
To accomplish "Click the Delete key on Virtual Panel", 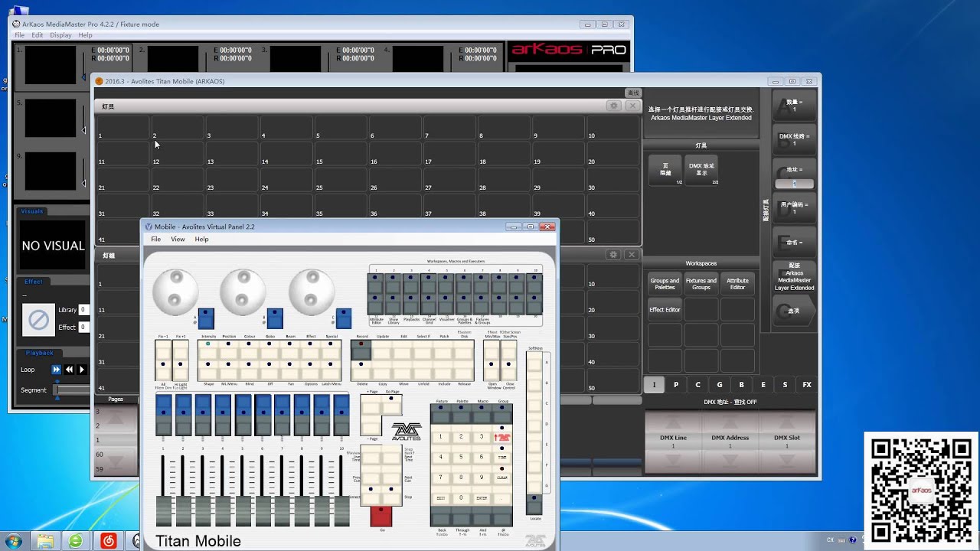I will [x=361, y=370].
